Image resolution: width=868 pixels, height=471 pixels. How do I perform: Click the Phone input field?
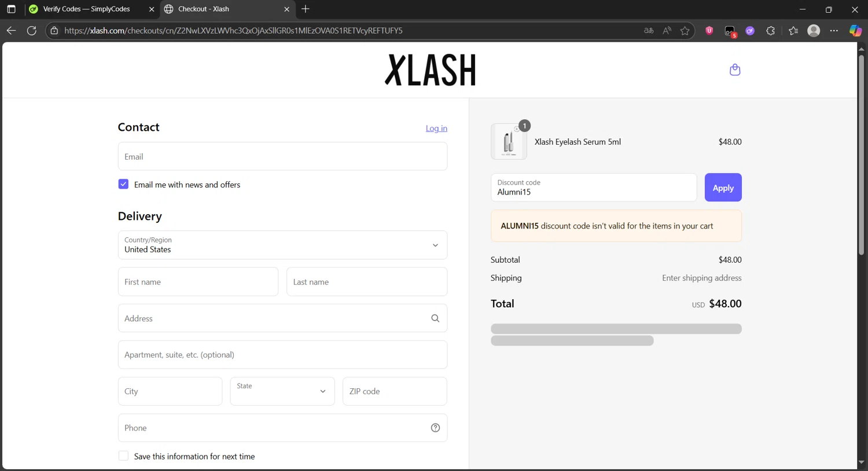(x=282, y=428)
